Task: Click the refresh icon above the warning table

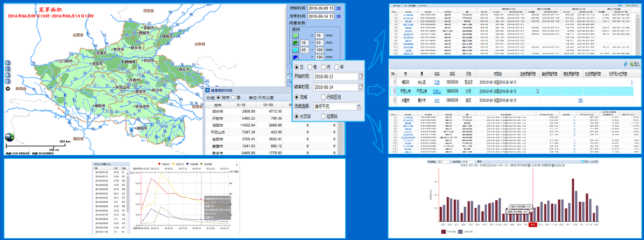Action: tap(626, 64)
